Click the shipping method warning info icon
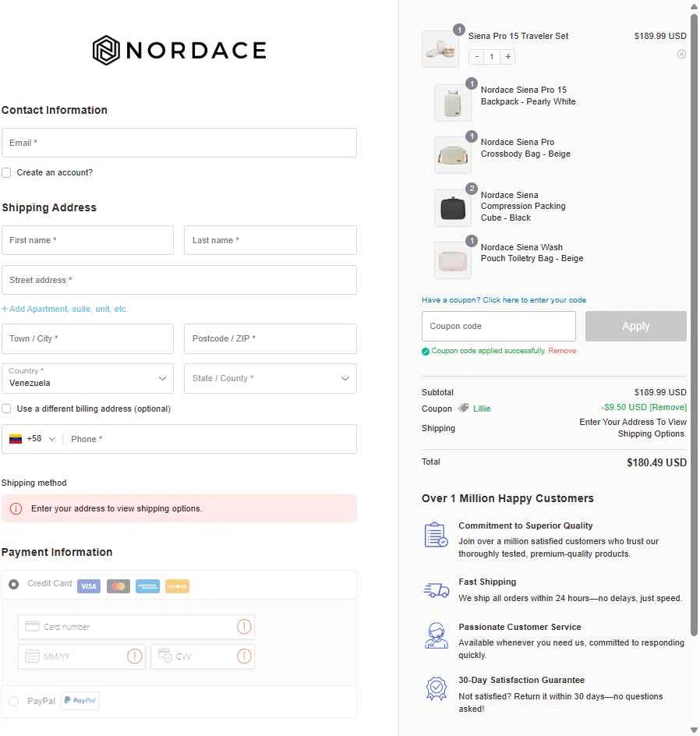Image resolution: width=700 pixels, height=736 pixels. click(x=16, y=509)
